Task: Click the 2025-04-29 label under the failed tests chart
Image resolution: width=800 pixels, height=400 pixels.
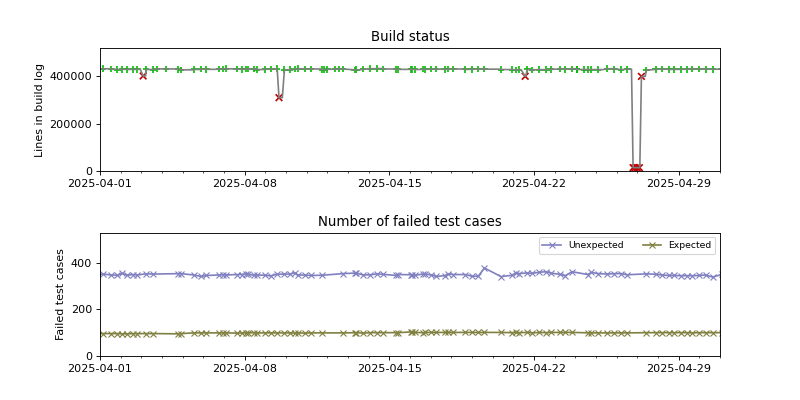Action: (x=679, y=368)
